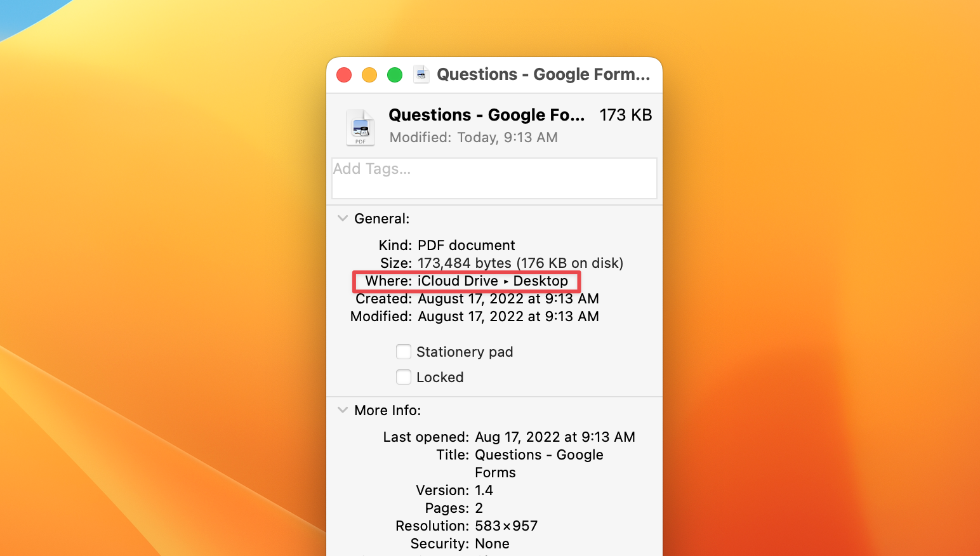Enable the Stationery pad checkbox

[x=404, y=352]
